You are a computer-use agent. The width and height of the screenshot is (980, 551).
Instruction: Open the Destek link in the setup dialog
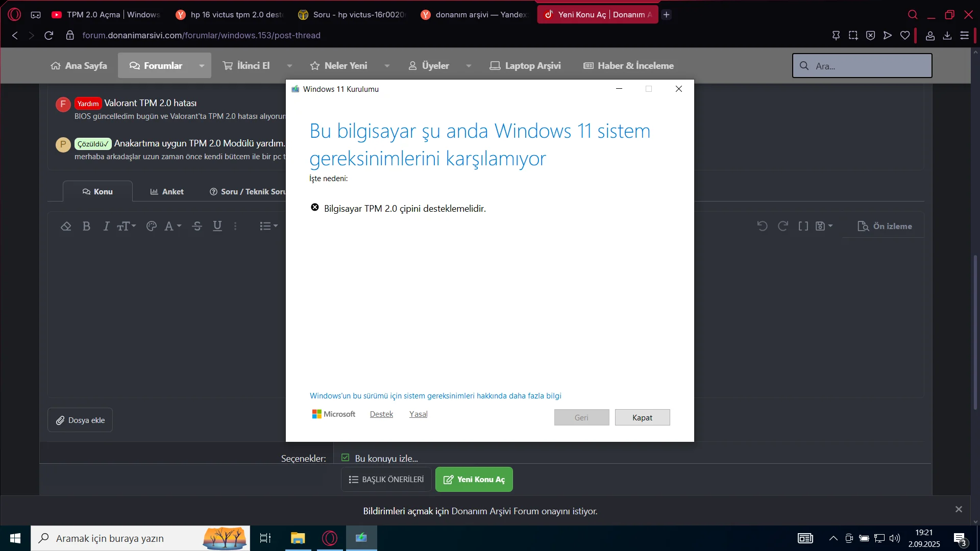pyautogui.click(x=381, y=414)
